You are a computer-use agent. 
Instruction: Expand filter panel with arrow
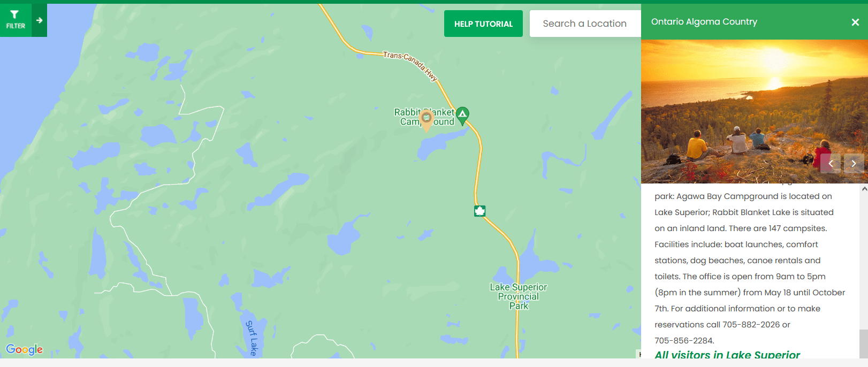click(x=40, y=20)
